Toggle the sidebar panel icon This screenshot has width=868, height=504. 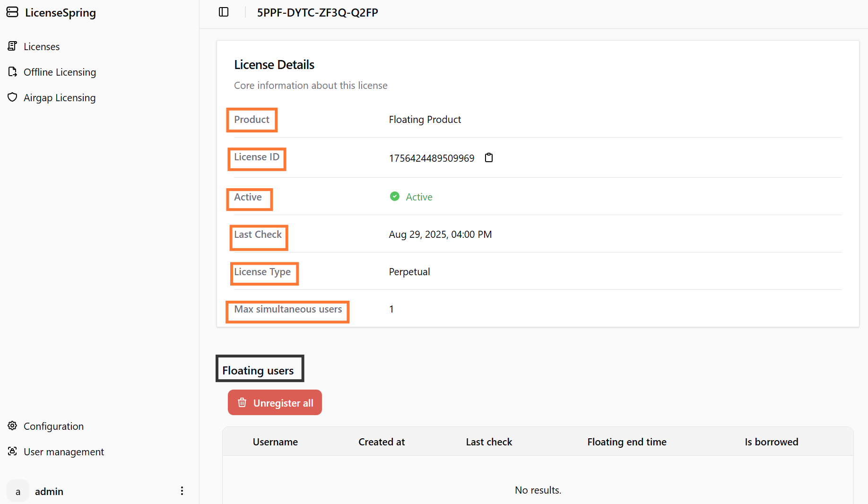[224, 12]
